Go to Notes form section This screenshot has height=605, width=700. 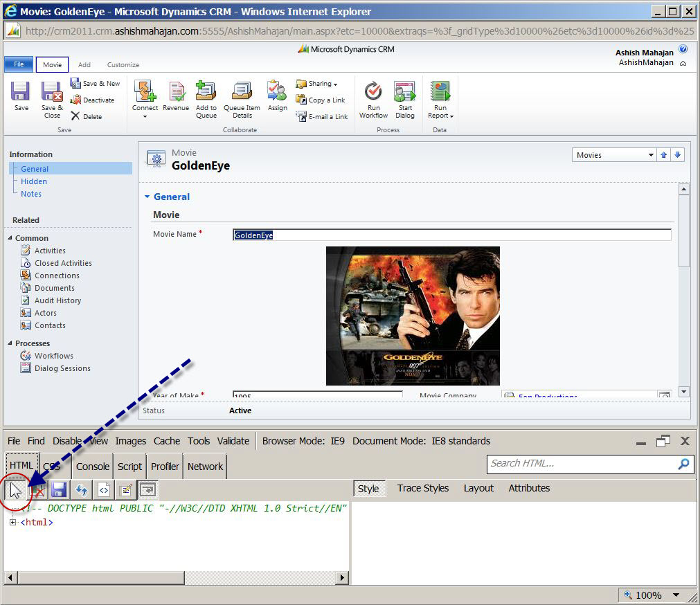click(30, 194)
